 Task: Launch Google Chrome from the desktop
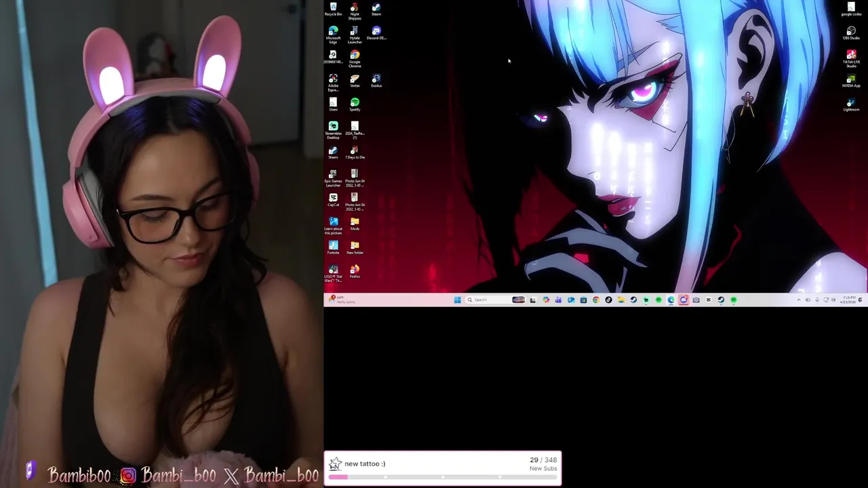[x=355, y=59]
